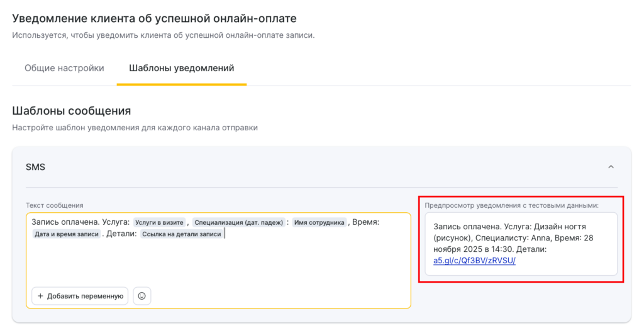Click the 'Настройте шаблон уведомления' subtitle text
644x335 pixels.
[135, 128]
